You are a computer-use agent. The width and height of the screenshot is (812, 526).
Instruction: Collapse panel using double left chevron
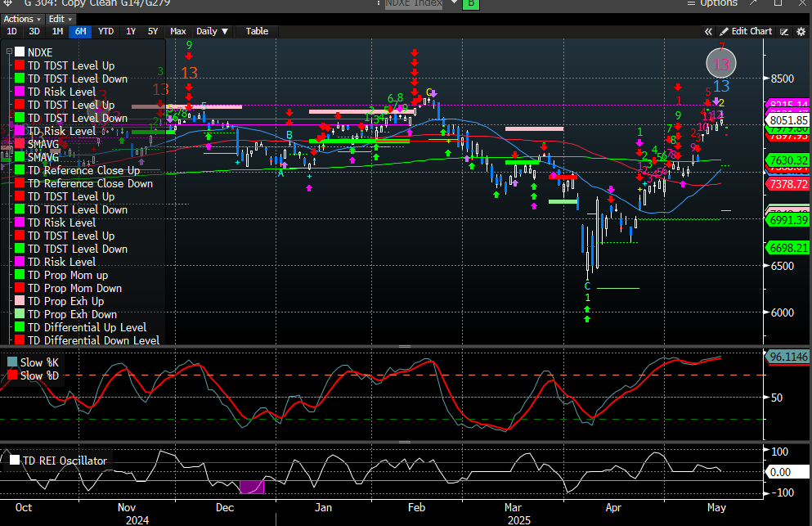[708, 31]
